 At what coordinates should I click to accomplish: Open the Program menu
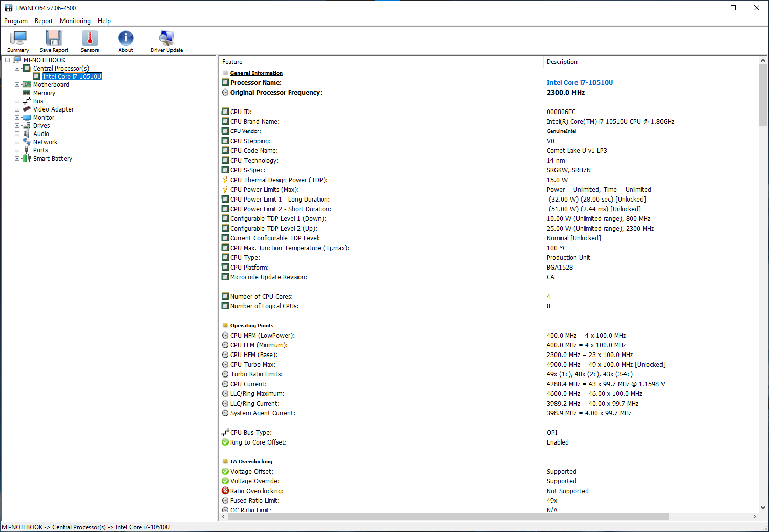(x=16, y=21)
